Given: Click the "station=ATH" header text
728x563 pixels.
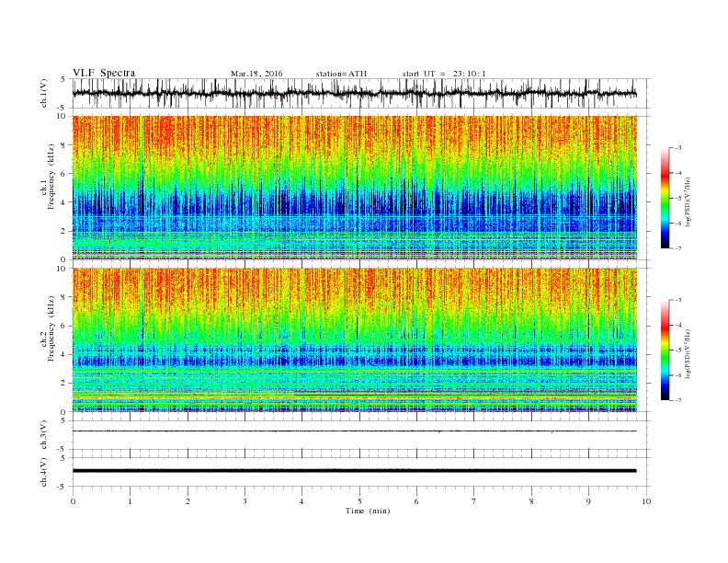Looking at the screenshot, I should pyautogui.click(x=341, y=74).
